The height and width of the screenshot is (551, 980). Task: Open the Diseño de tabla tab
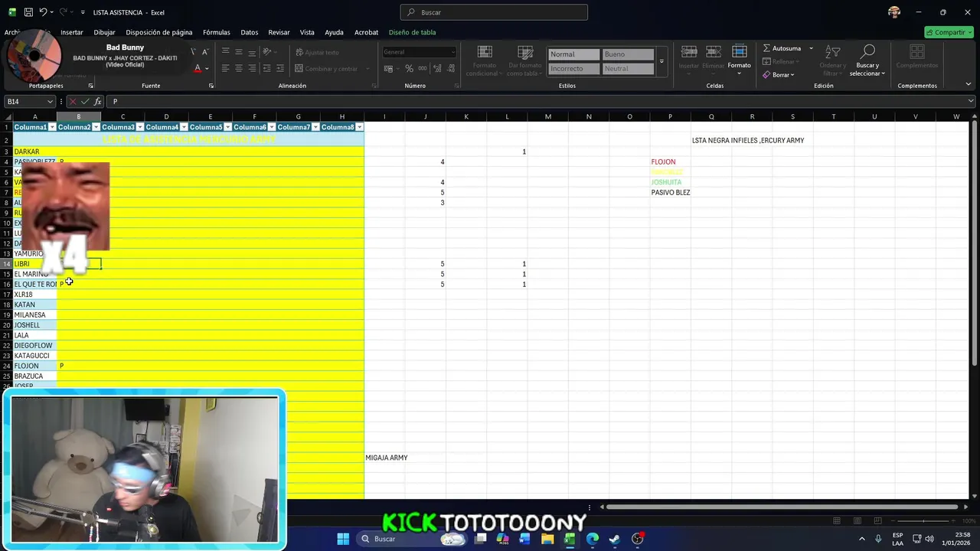click(x=412, y=32)
